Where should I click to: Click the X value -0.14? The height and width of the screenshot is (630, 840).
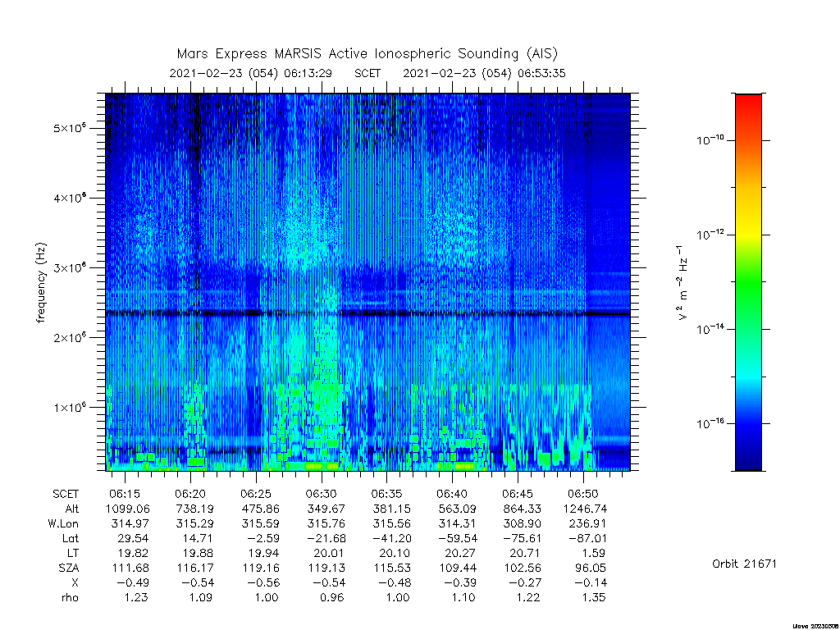591,582
